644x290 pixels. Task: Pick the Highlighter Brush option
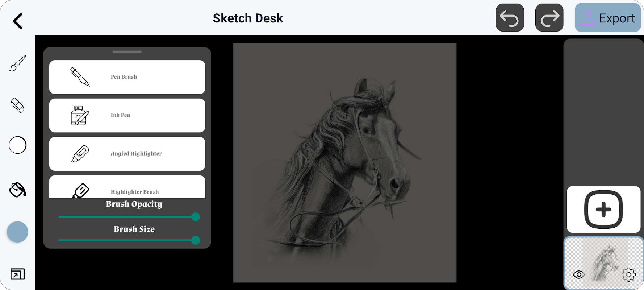pyautogui.click(x=127, y=187)
